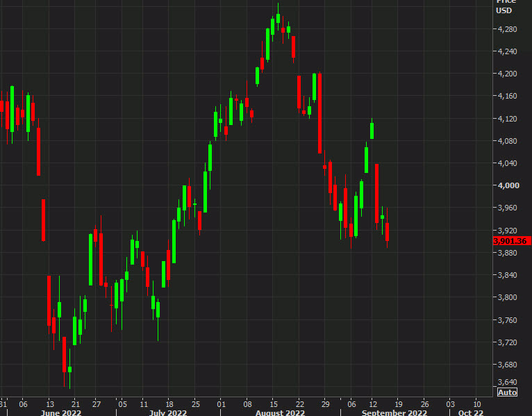Click the 3,840 price axis label
This screenshot has height=416, width=532.
pos(507,275)
